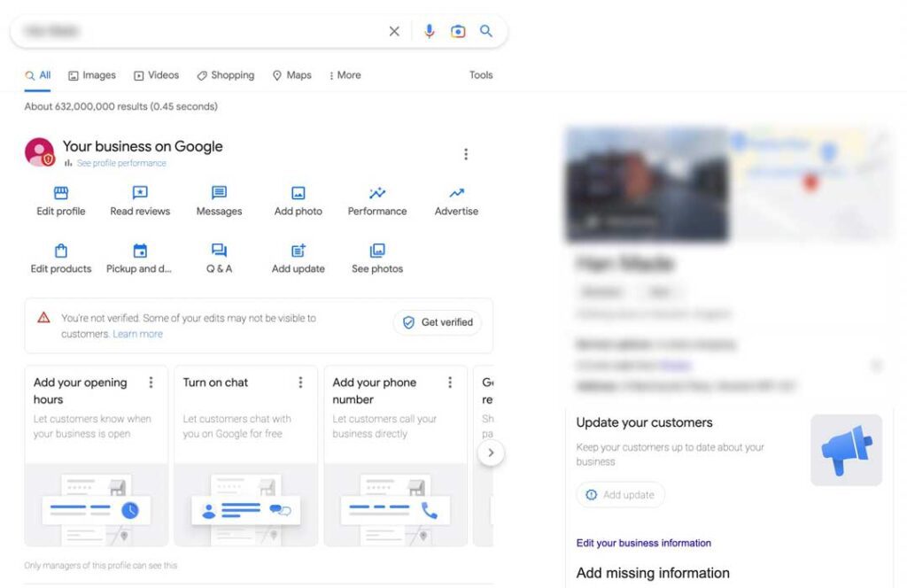Viewport: 907px width, 588px height.
Task: Search by voice microphone icon
Action: (x=430, y=31)
